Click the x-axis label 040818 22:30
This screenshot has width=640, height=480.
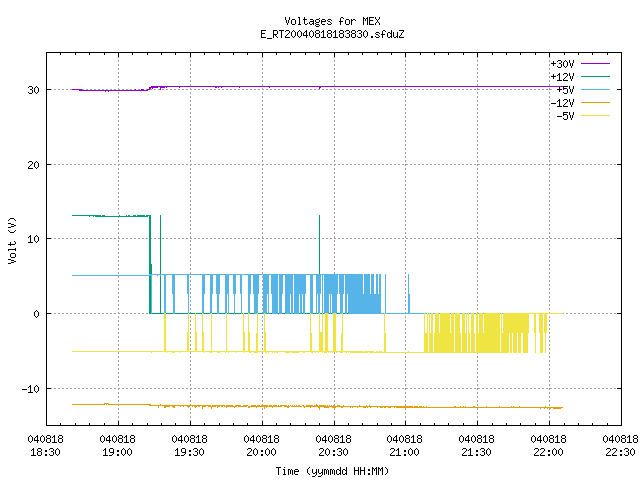point(620,446)
